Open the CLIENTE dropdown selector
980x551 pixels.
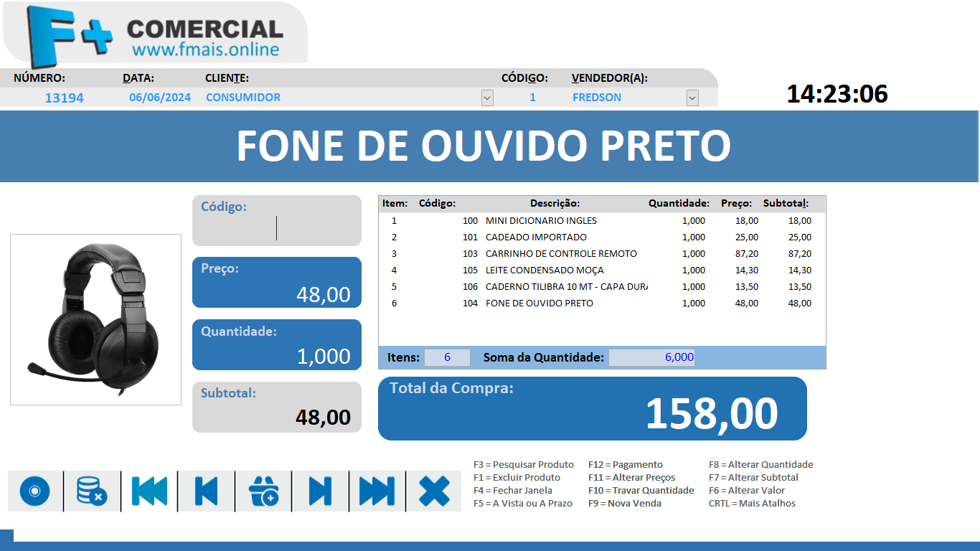click(x=487, y=98)
